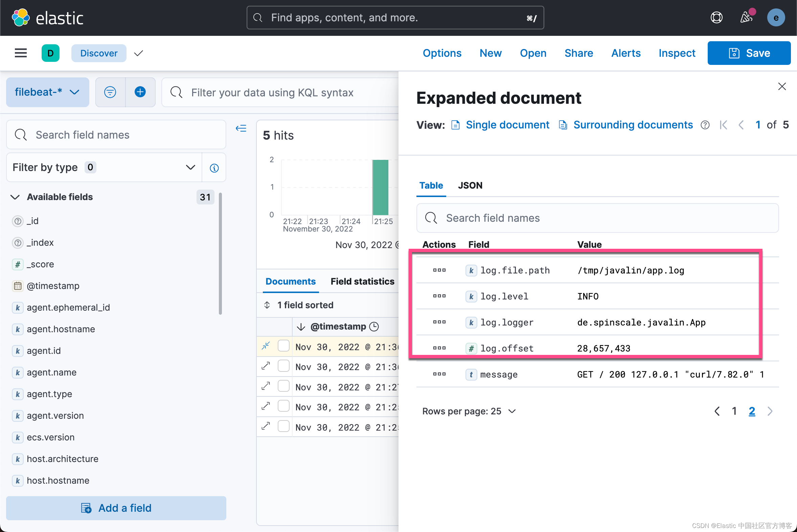This screenshot has width=797, height=532.
Task: Click the saved query filter icon
Action: pos(110,92)
